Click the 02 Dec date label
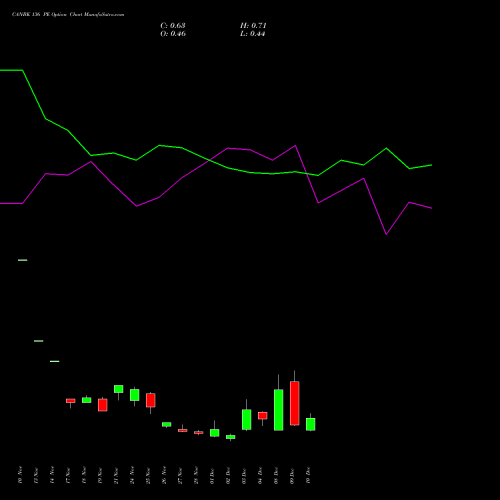Viewport: 500px width, 500px height. [x=228, y=475]
